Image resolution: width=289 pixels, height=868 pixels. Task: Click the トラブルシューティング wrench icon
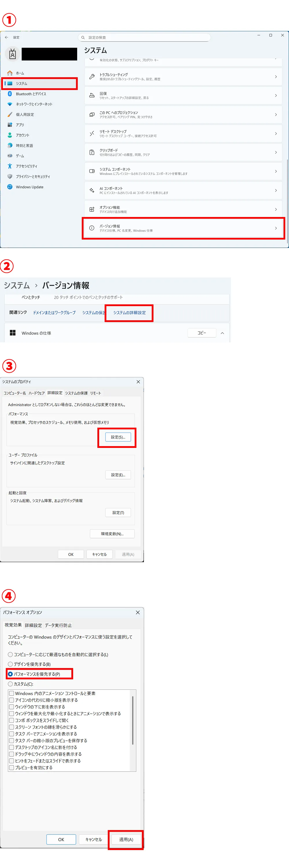coord(92,77)
